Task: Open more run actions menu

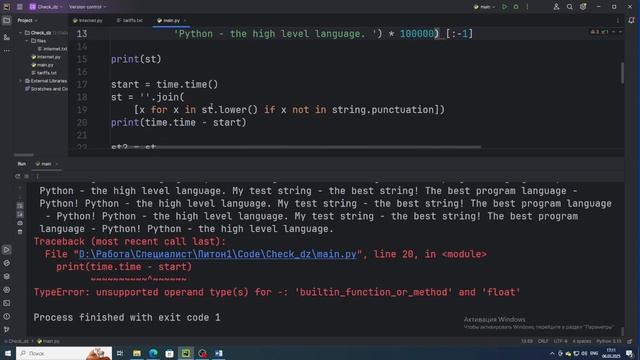Action: click(527, 7)
